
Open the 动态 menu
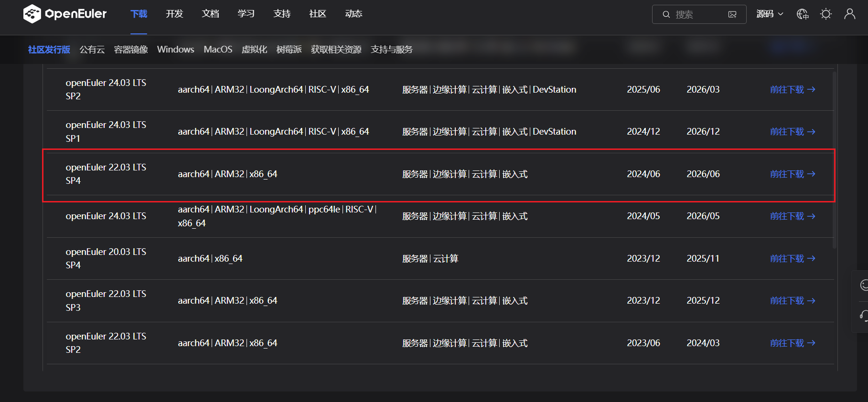354,14
